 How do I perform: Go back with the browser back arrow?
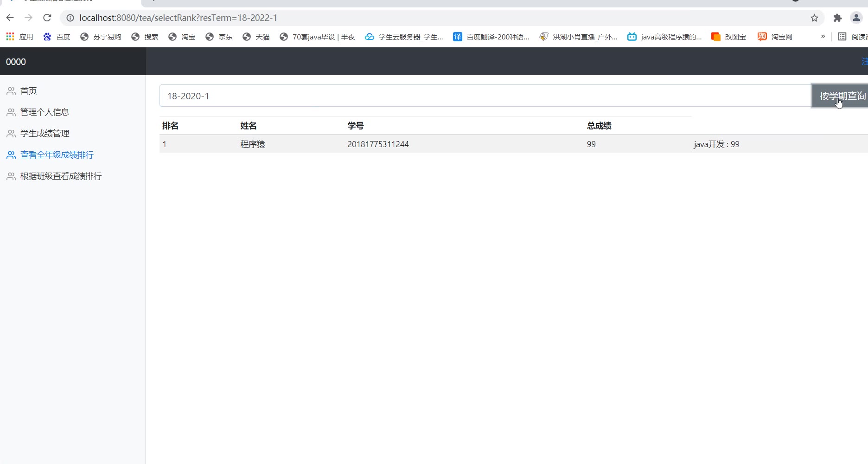coord(10,18)
